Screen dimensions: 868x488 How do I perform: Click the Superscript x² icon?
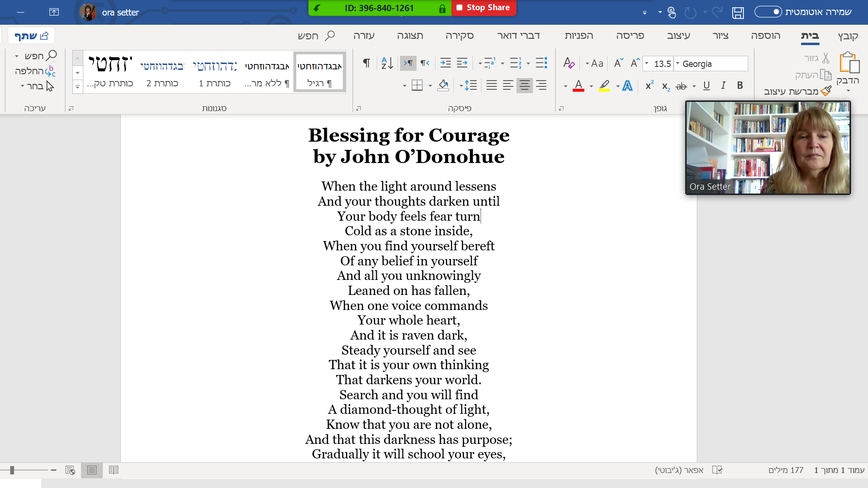(649, 85)
